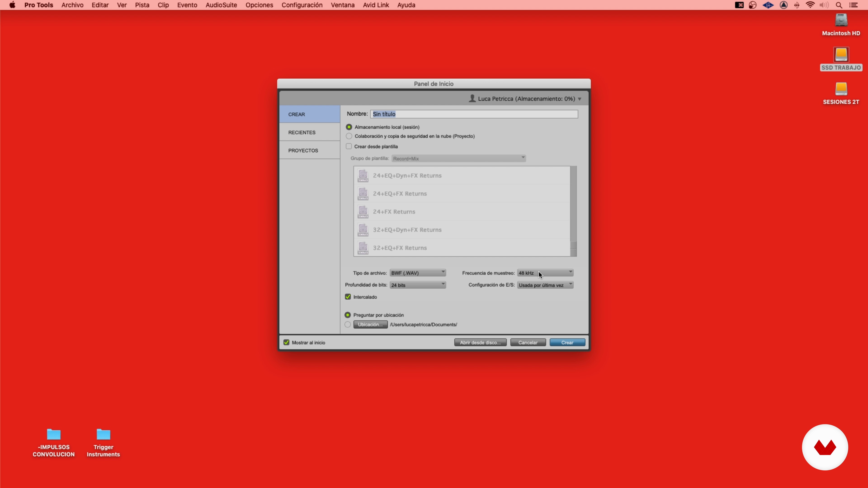Toggle the Intercalado checkbox
868x488 pixels.
tap(348, 297)
